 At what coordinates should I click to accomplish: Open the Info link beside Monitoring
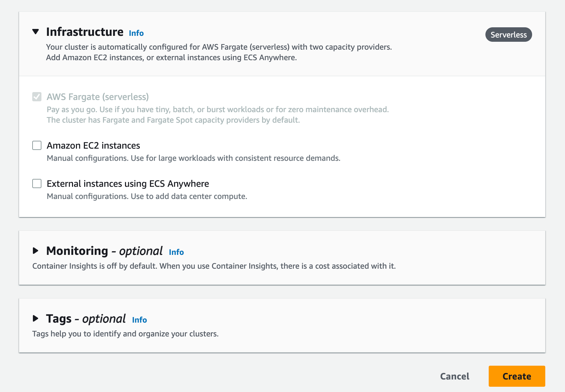tap(176, 252)
